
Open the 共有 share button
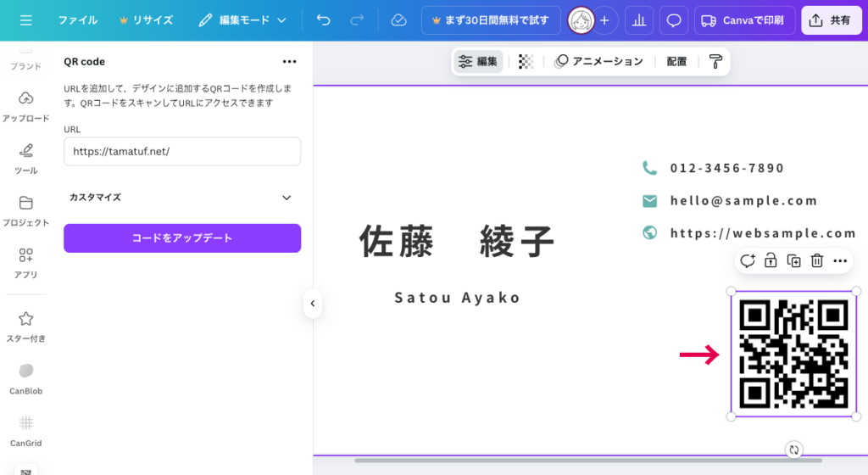[x=832, y=20]
